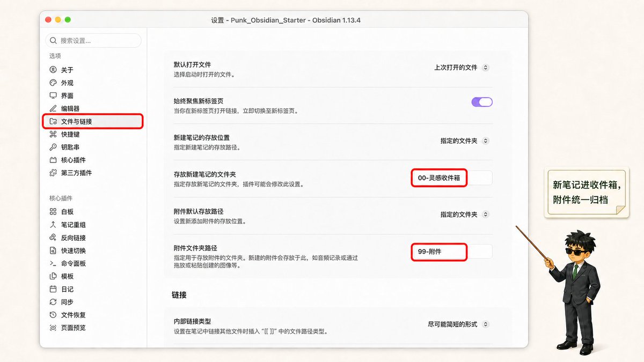Click the 链接 section heading
Screen dimensions: 644x362
[x=179, y=295]
